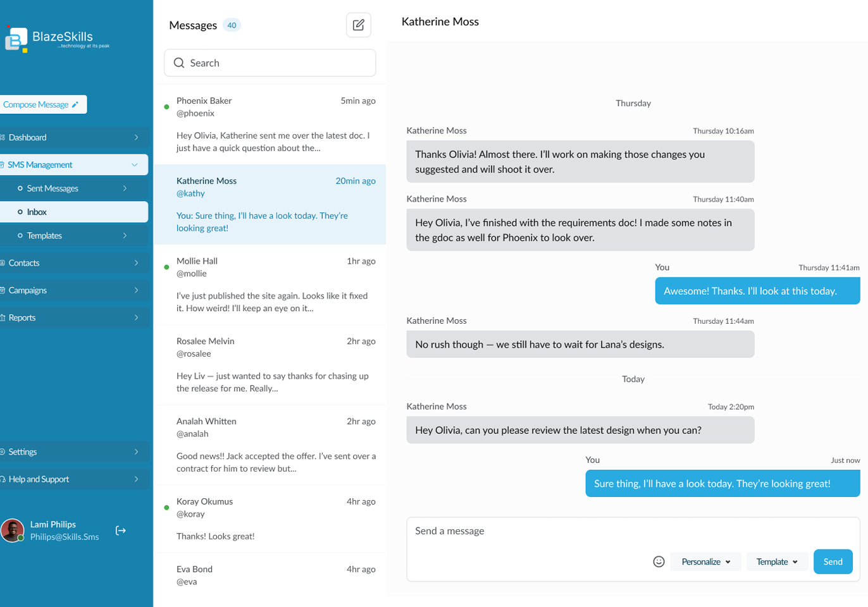Open Eva Bond's conversation
This screenshot has width=868, height=607.
[x=270, y=580]
